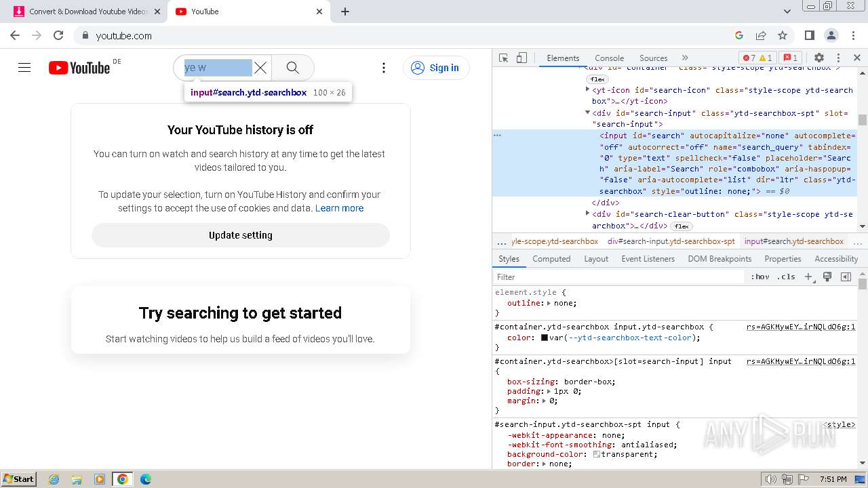Open the transparent background-color swatch
The image size is (868, 488).
[x=597, y=454]
